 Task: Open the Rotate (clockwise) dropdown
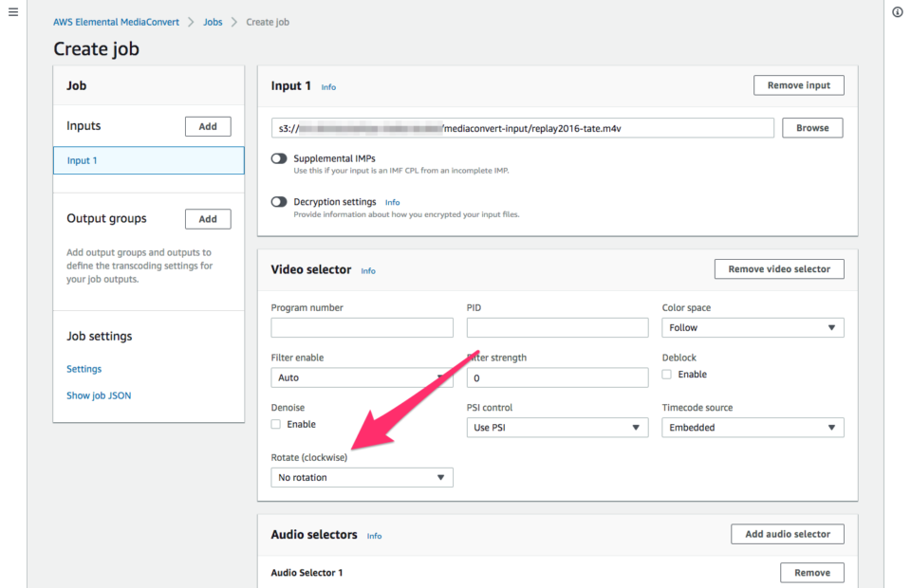[x=362, y=477]
